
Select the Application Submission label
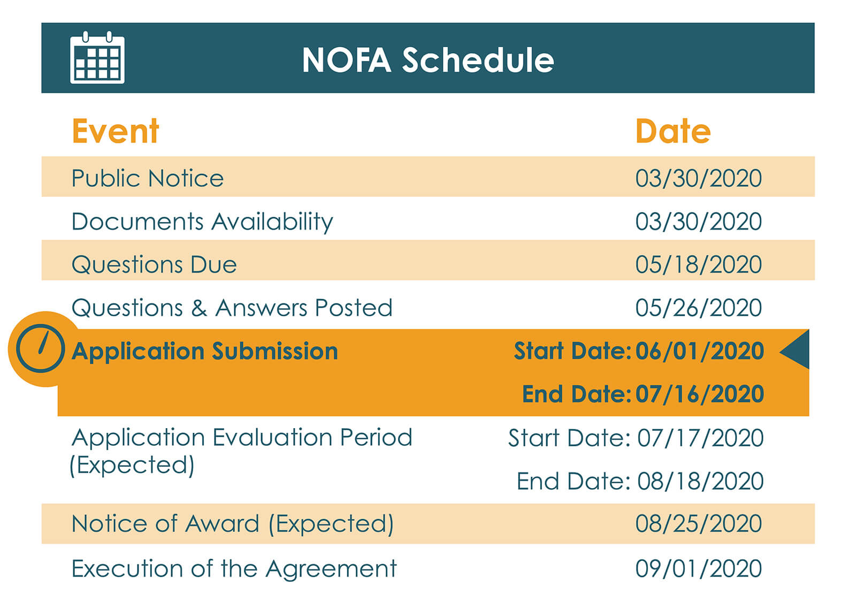coord(205,351)
